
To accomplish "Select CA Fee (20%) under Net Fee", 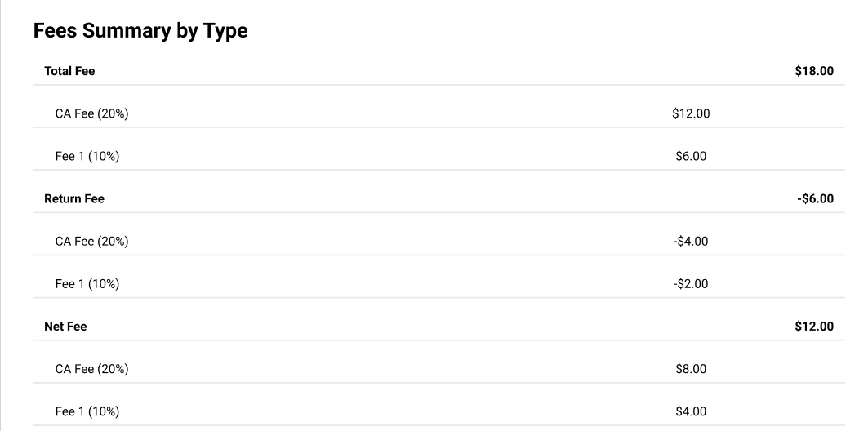I will [92, 369].
